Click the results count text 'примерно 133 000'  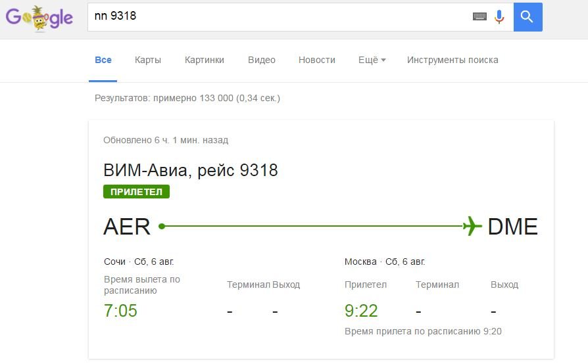coord(193,98)
